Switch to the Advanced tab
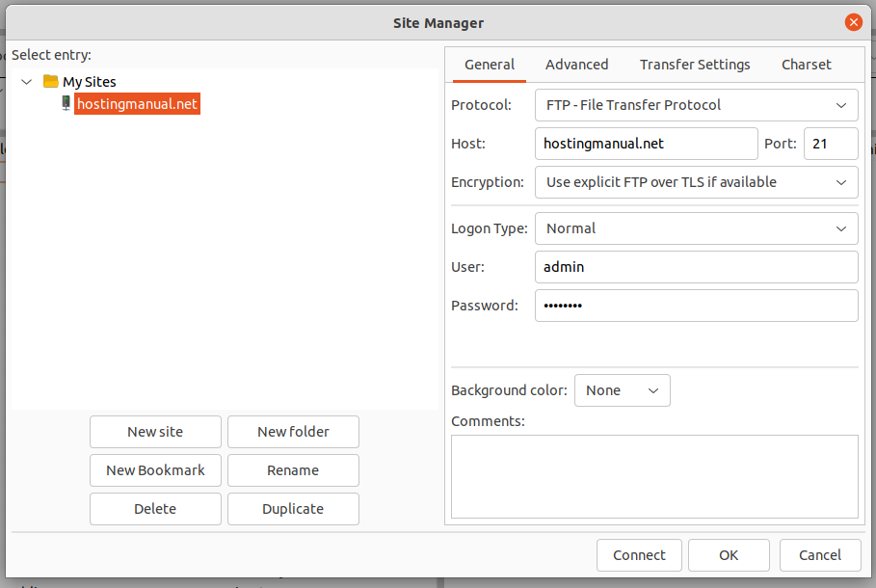Viewport: 876px width, 588px height. coord(576,65)
